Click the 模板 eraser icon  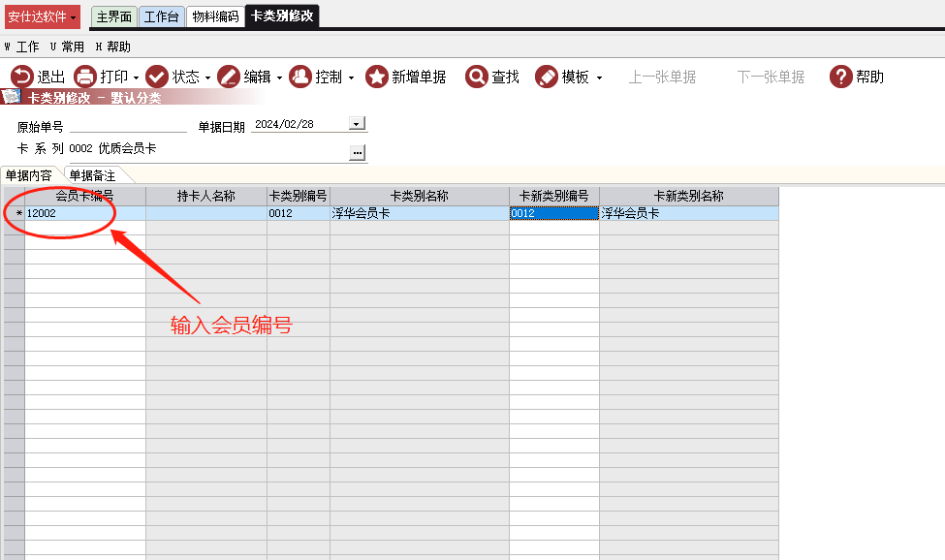[547, 78]
